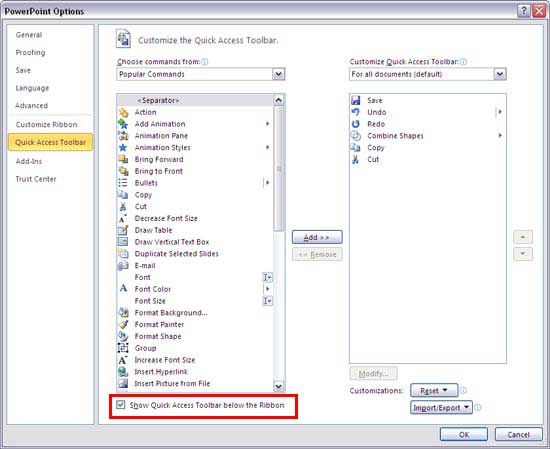The image size is (550, 449).
Task: Click the Add >> button
Action: click(317, 237)
